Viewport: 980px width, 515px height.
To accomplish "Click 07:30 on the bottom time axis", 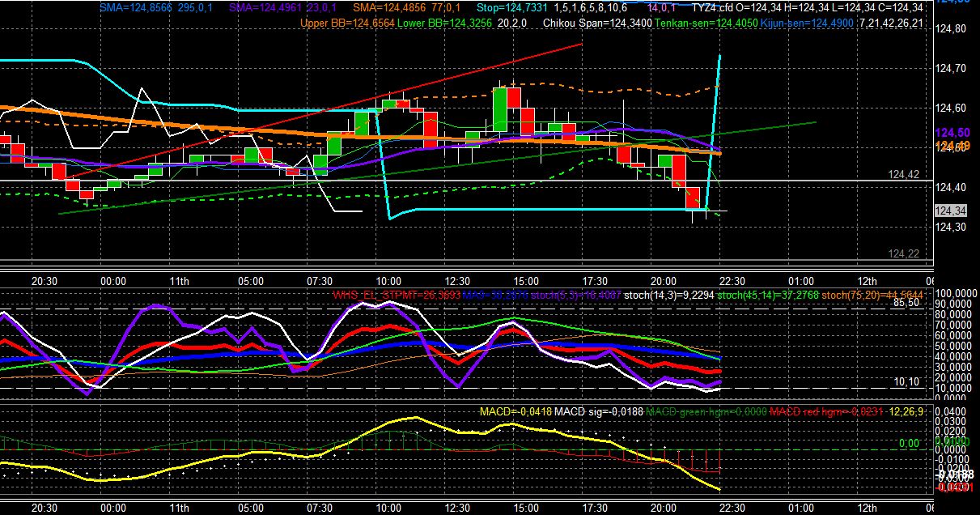I will point(320,508).
